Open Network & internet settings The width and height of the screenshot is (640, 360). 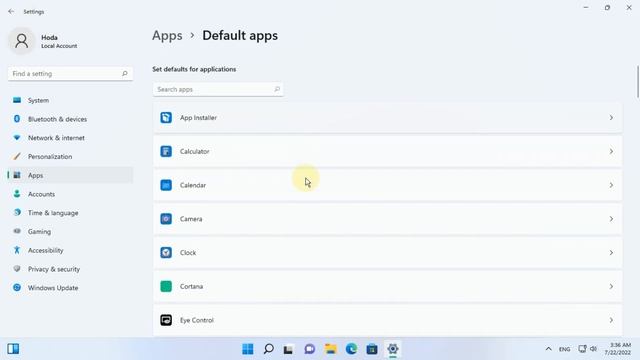70,138
